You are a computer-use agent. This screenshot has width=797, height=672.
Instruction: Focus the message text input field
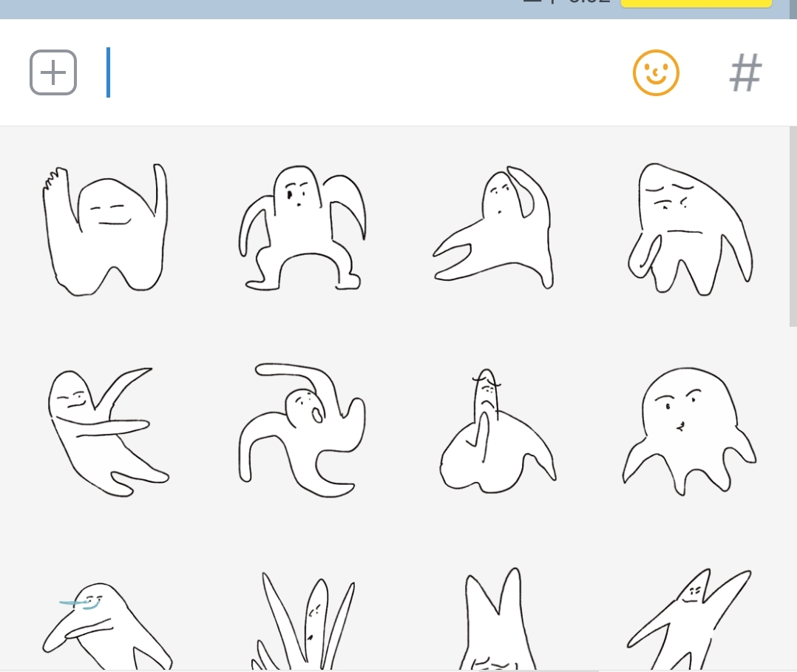(x=356, y=72)
